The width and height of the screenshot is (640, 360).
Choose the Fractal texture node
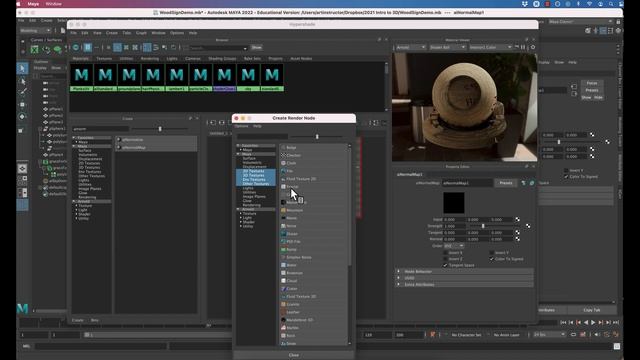click(x=313, y=187)
